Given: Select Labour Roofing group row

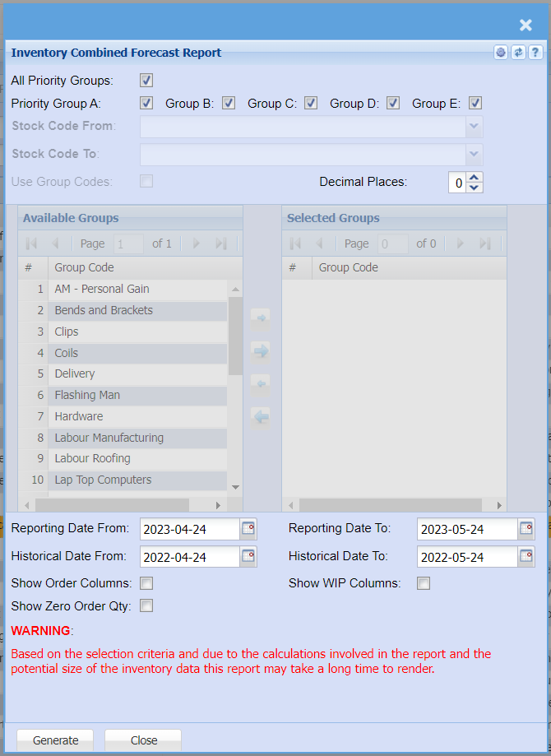Looking at the screenshot, I should [123, 458].
